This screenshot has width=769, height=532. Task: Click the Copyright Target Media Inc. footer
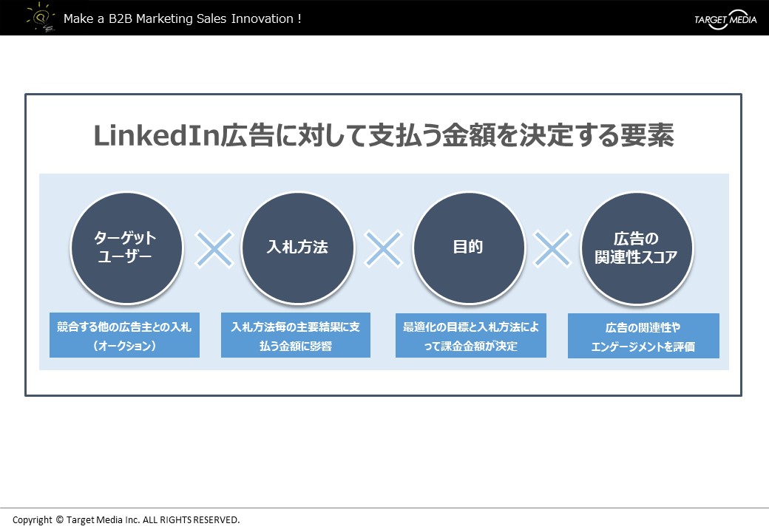pos(126,519)
